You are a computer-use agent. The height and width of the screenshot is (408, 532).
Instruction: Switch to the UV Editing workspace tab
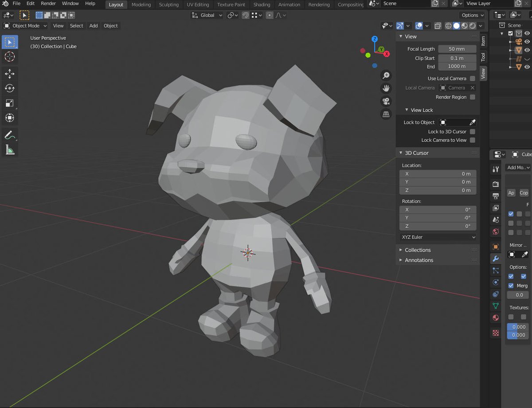pos(198,4)
